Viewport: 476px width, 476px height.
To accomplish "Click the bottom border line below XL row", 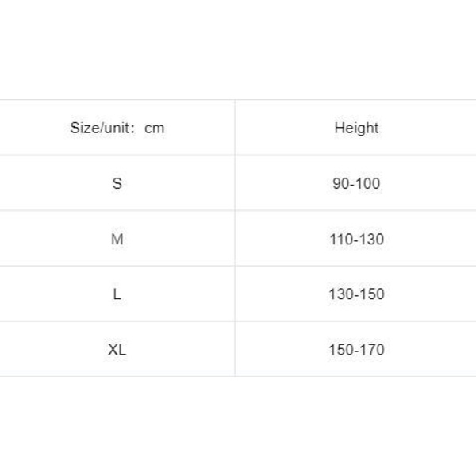I will pos(238,376).
